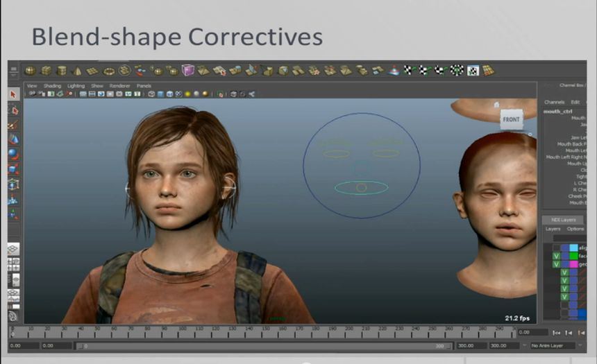Switch to single perspective view layout

point(13,249)
